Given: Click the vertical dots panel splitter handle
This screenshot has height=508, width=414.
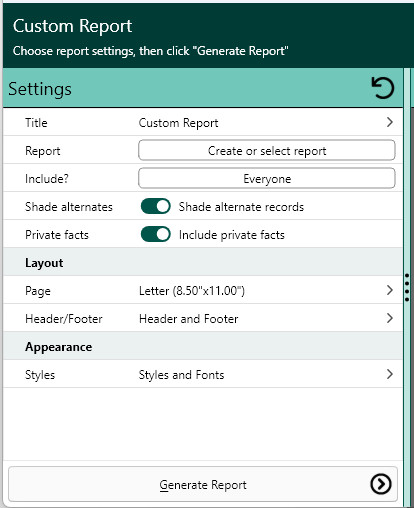Looking at the screenshot, I should 407,287.
